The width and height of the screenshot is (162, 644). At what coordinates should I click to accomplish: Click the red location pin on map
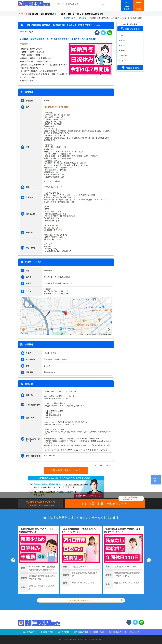(66, 313)
